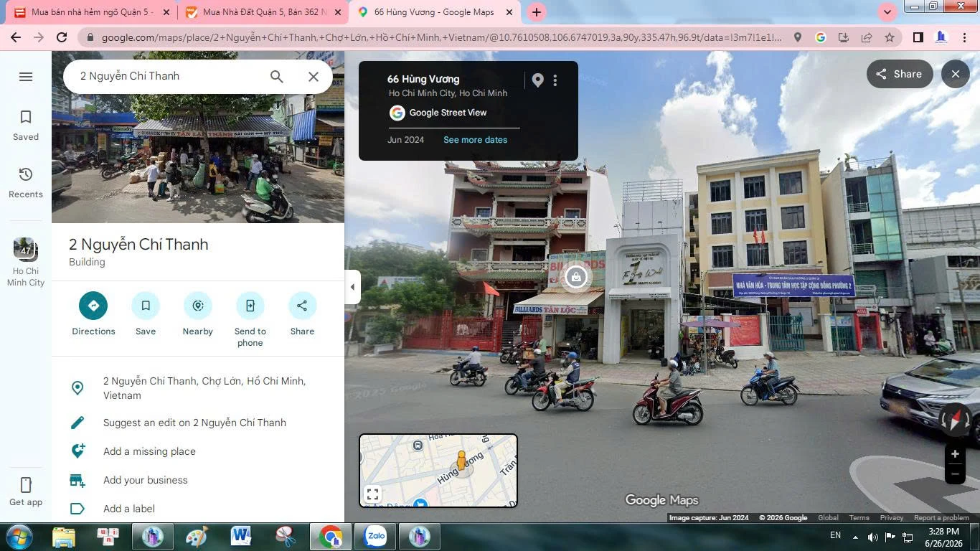Image resolution: width=980 pixels, height=551 pixels.
Task: Click the EN language indicator
Action: coord(835,535)
